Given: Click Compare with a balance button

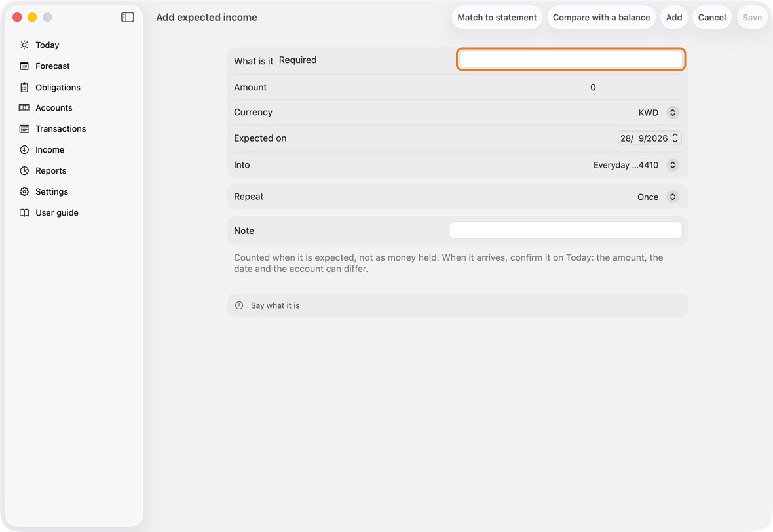Looking at the screenshot, I should [x=601, y=17].
